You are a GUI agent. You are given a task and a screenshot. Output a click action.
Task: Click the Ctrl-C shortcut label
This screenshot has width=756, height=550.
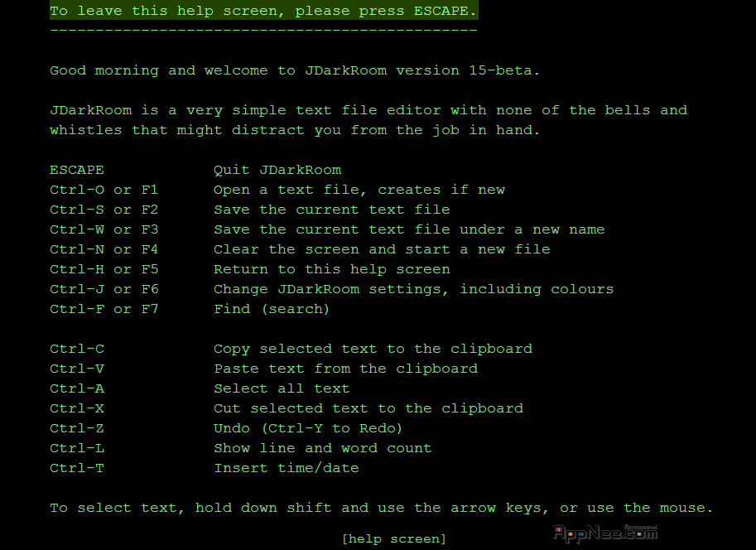point(77,349)
